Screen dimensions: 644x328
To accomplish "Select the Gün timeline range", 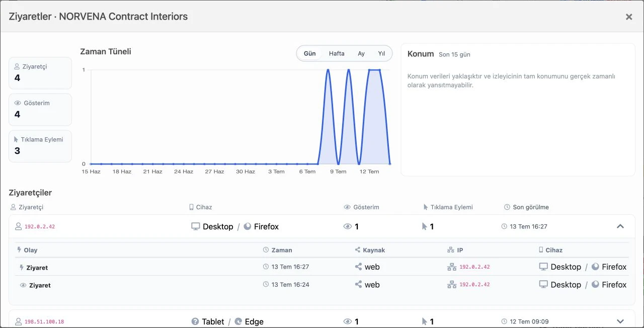I will click(310, 53).
